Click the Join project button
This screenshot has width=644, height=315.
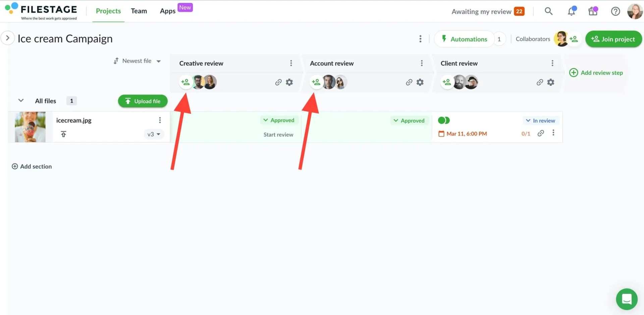[613, 39]
